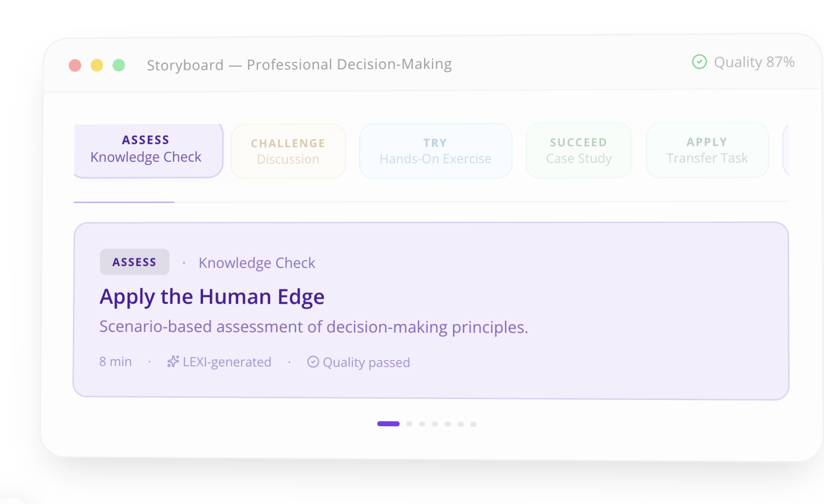Select the Assess Knowledge Check tab
This screenshot has width=824, height=504.
point(147,150)
